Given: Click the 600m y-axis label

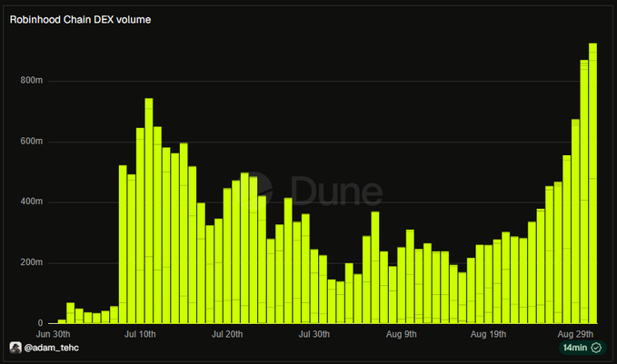Looking at the screenshot, I should 32,142.
